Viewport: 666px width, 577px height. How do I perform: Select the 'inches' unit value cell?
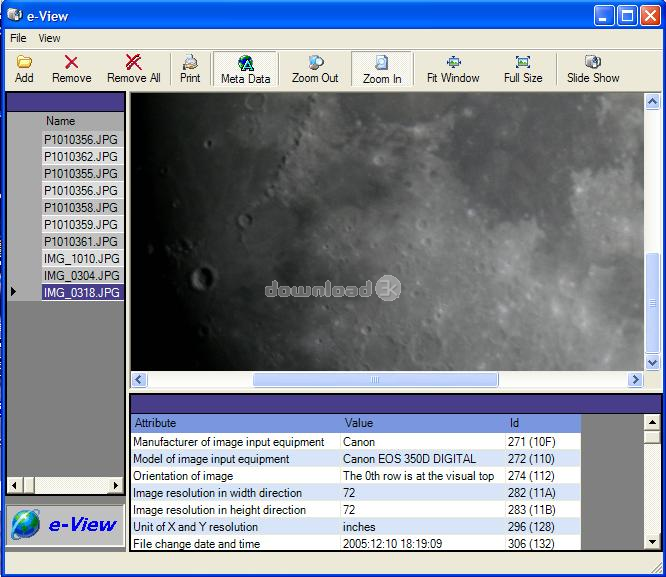point(423,527)
